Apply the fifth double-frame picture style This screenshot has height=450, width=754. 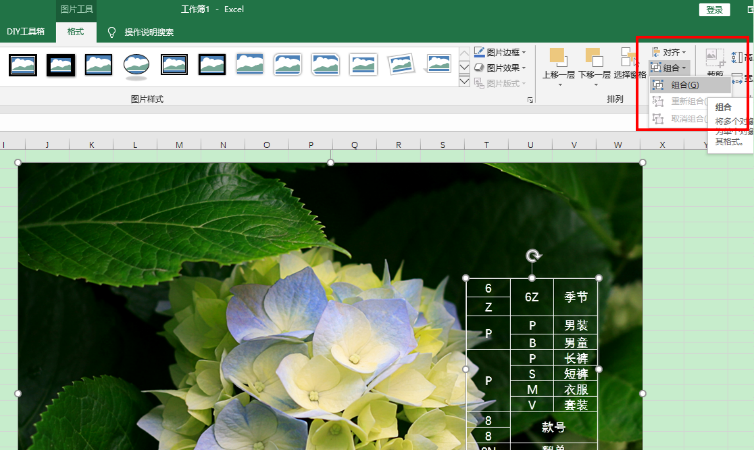click(174, 65)
